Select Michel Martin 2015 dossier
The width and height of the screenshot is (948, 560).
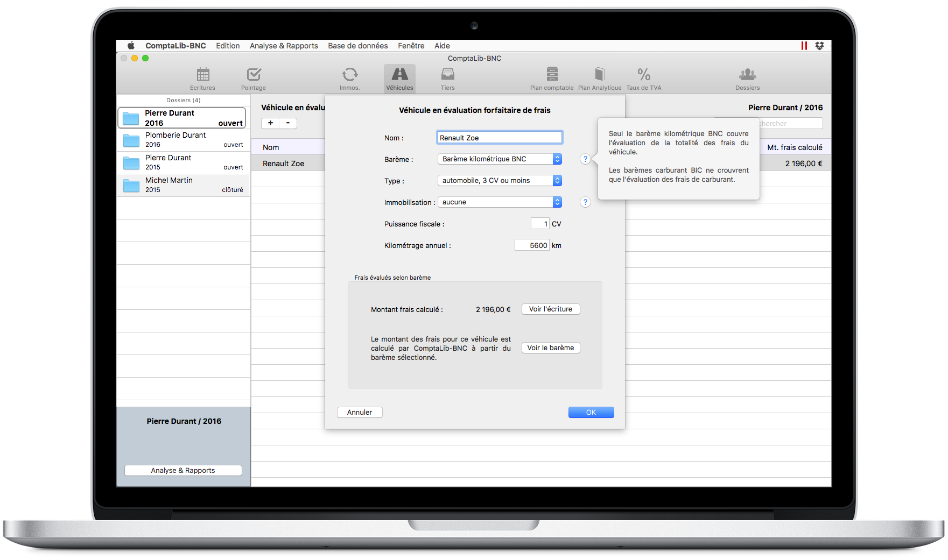click(x=184, y=185)
